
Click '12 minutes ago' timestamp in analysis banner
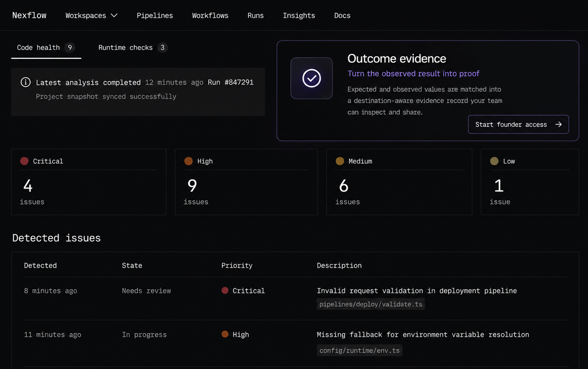point(174,82)
